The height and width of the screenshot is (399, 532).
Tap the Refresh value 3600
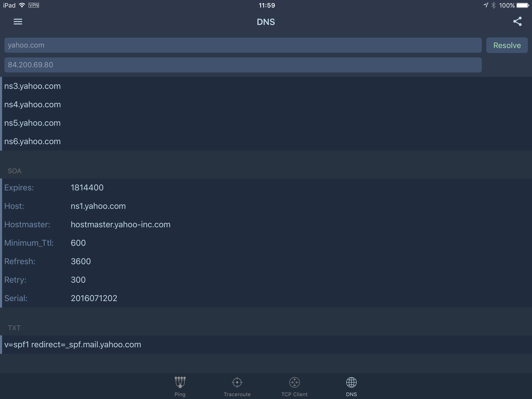tap(81, 261)
